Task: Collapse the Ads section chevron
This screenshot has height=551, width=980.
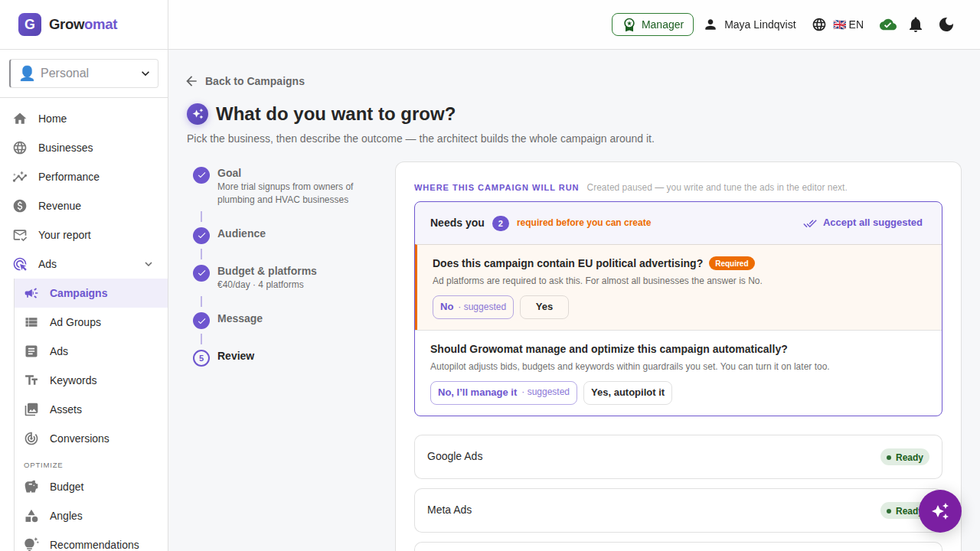Action: pos(149,264)
